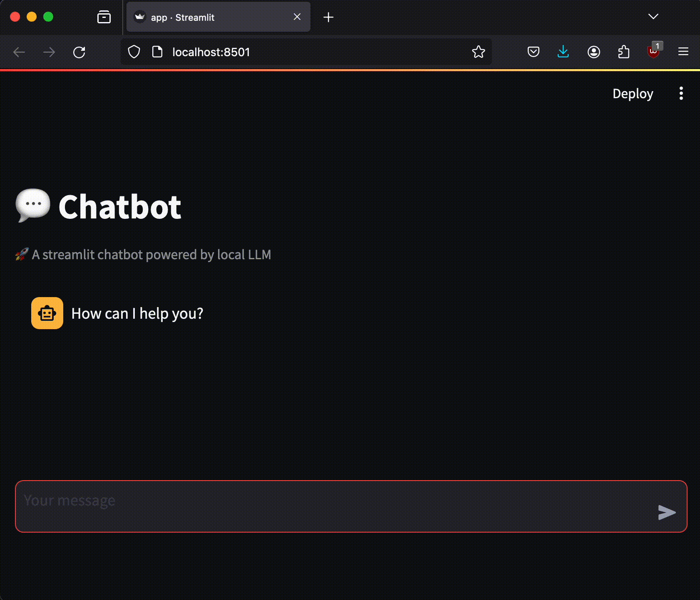Viewport: 700px width, 600px height.
Task: Open the Pocket save icon
Action: 533,52
